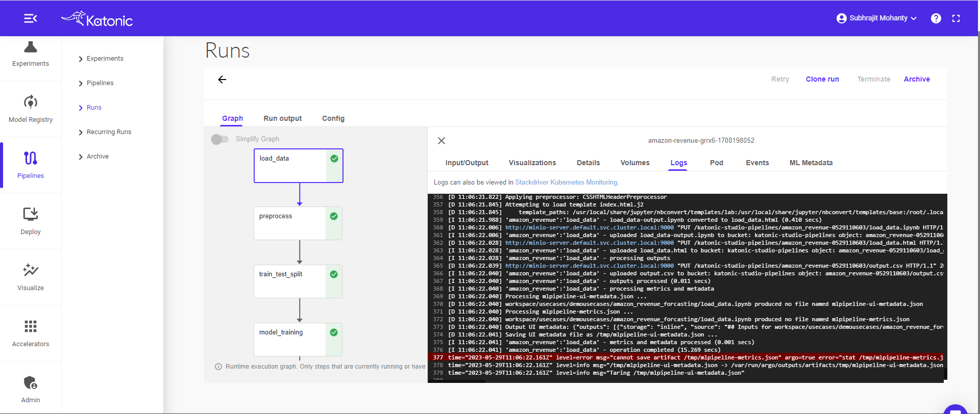Click minio-server URL in log line 360
The height and width of the screenshot is (414, 980).
590,228
